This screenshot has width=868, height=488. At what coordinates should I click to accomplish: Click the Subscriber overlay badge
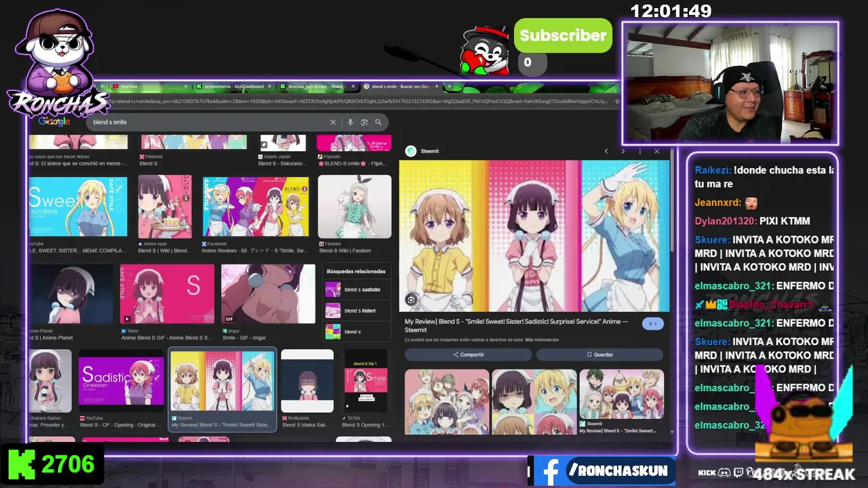[563, 36]
